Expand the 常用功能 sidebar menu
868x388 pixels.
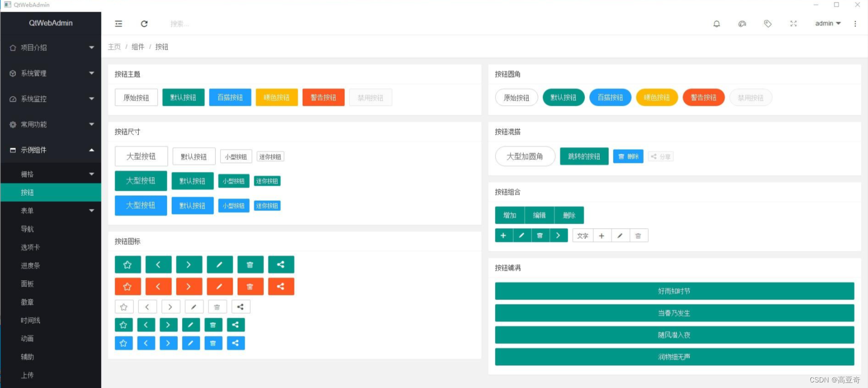tap(51, 124)
